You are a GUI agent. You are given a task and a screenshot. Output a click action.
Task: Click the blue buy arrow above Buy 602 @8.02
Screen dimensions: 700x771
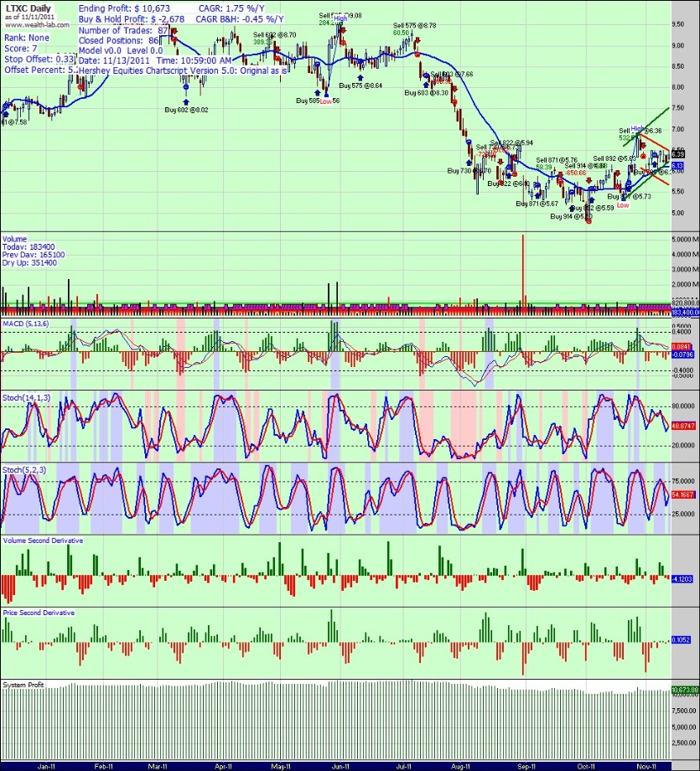(x=184, y=101)
